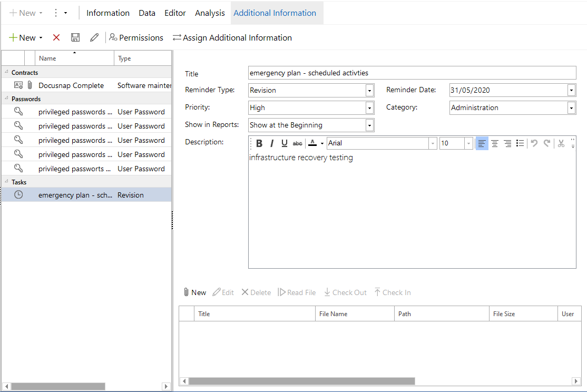Click contract icon on Docusnap Complete row
The image size is (587, 392).
point(18,85)
